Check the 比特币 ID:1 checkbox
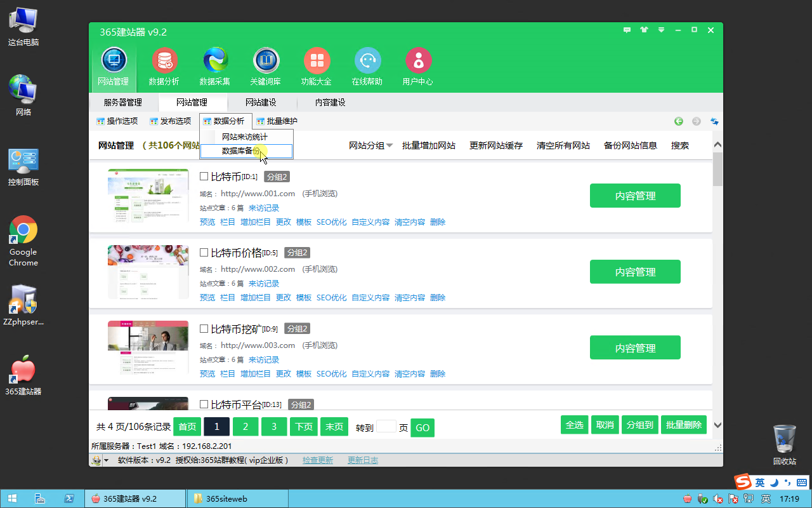Image resolution: width=812 pixels, height=508 pixels. (204, 177)
